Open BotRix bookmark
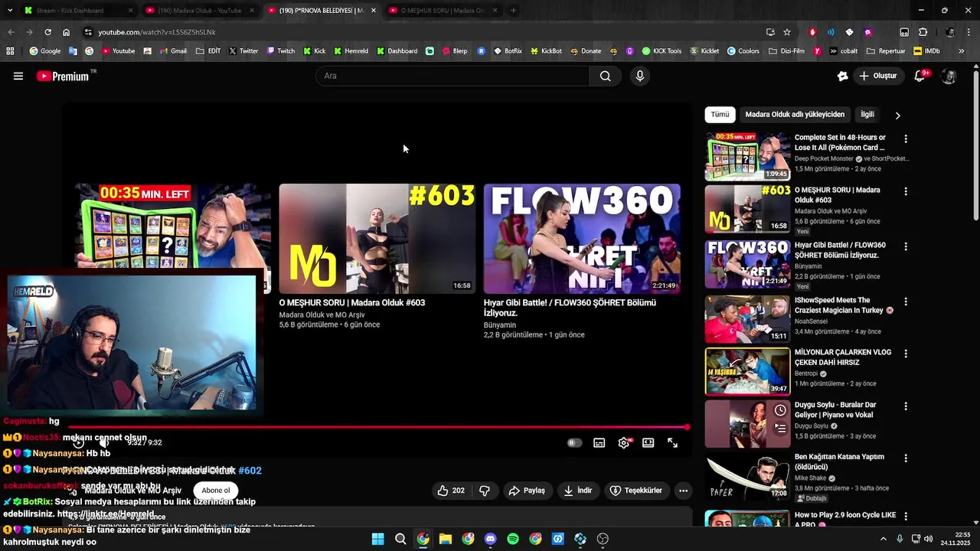 [x=508, y=51]
